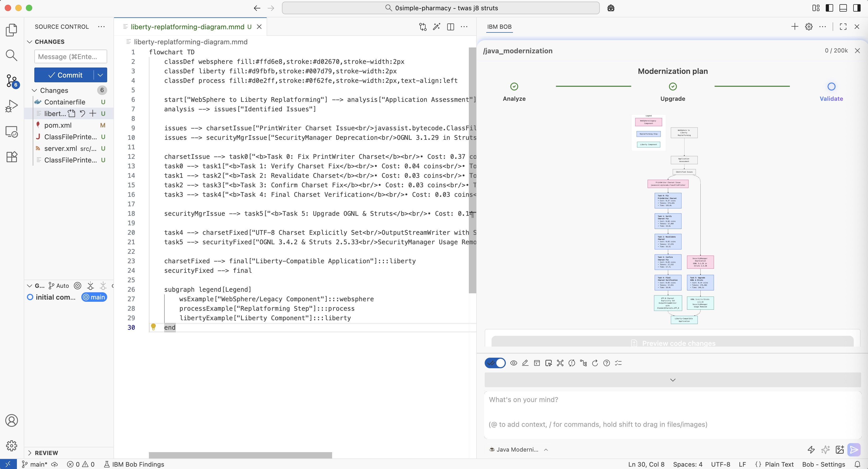Image resolution: width=868 pixels, height=469 pixels.
Task: Toggle the eye icon in Bob toolbar
Action: tap(513, 363)
